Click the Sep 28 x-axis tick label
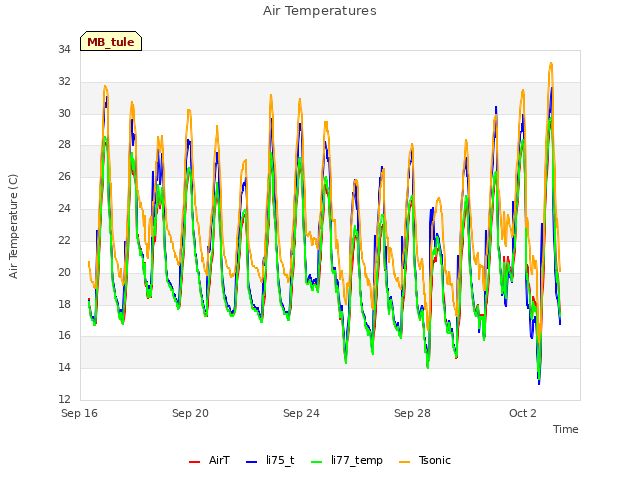This screenshot has width=640, height=480. (412, 413)
